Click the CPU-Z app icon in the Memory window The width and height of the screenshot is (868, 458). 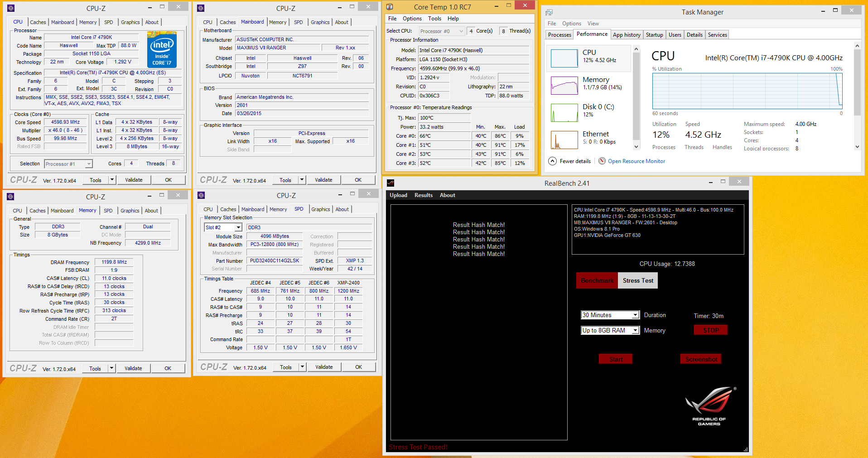click(10, 197)
